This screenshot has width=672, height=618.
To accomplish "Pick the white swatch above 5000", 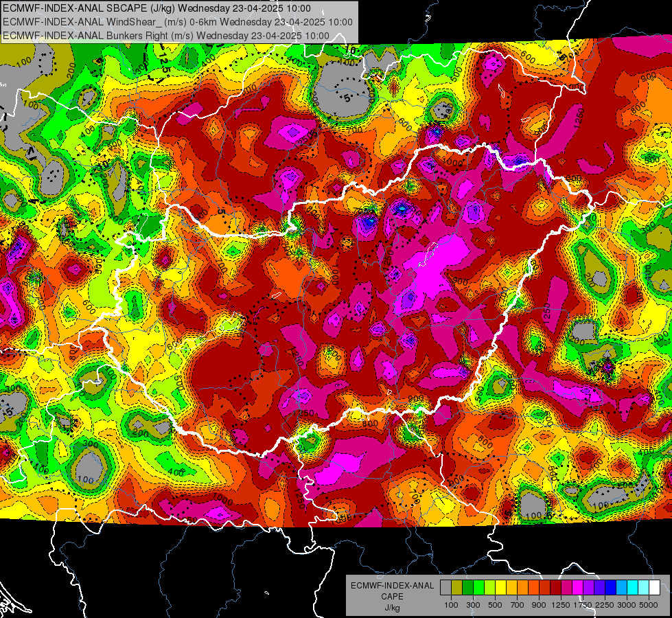I will point(654,587).
